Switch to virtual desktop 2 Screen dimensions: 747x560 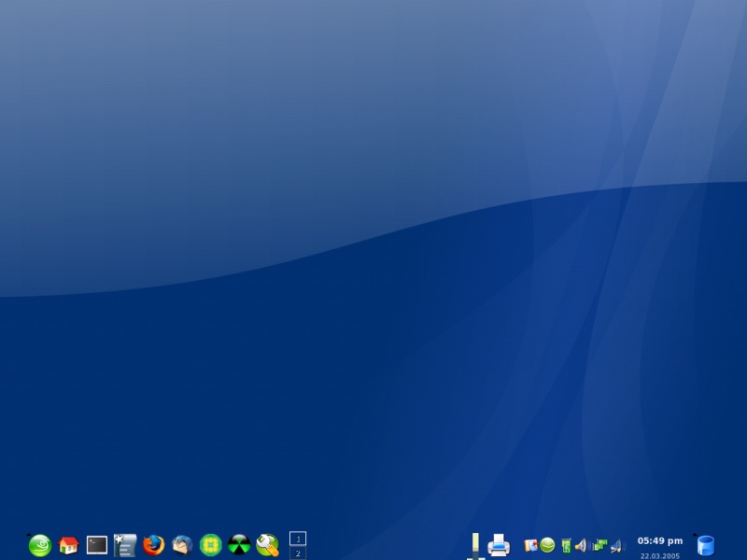pyautogui.click(x=298, y=553)
